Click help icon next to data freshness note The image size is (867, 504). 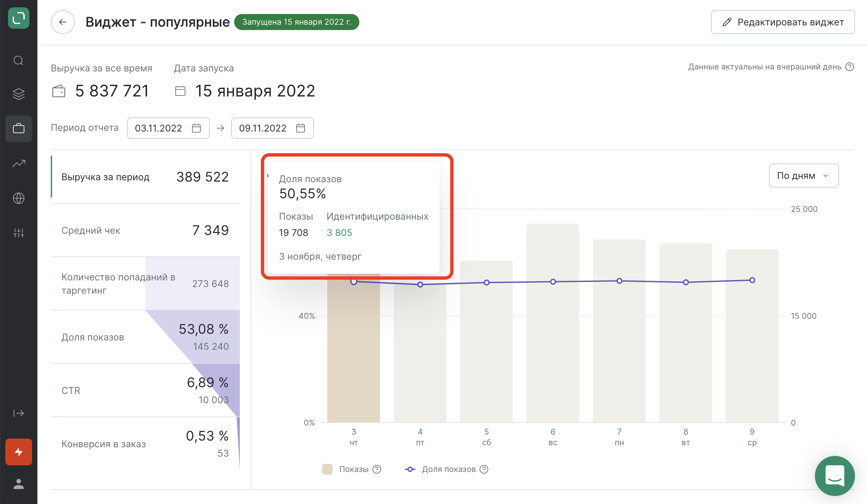pos(849,67)
